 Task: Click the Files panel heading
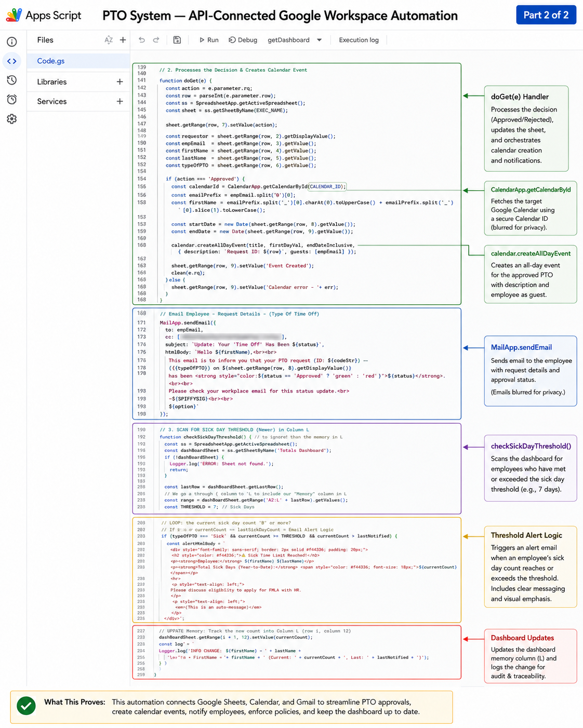(x=45, y=40)
